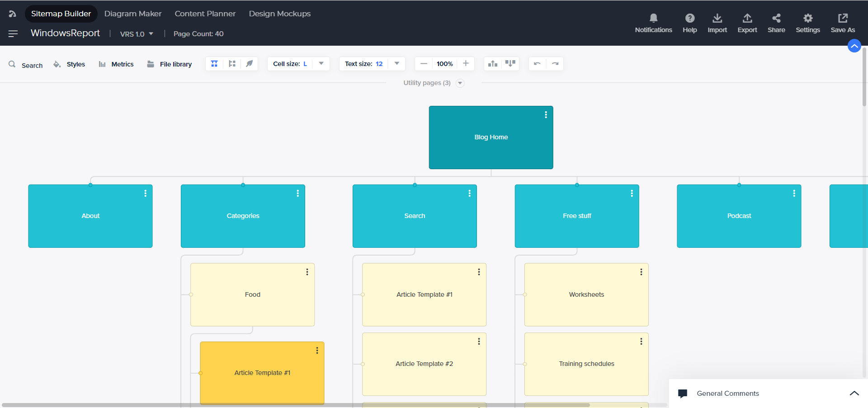The image size is (868, 408).
Task: Open the yellow Article Template #1 card menu
Action: coord(317,351)
